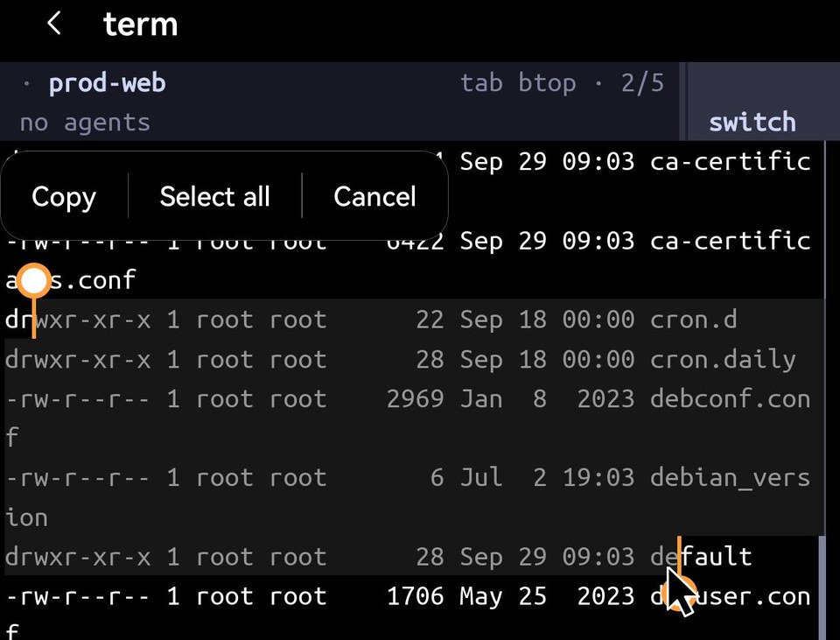Choose Select all in the popup
The width and height of the screenshot is (840, 640).
(215, 196)
